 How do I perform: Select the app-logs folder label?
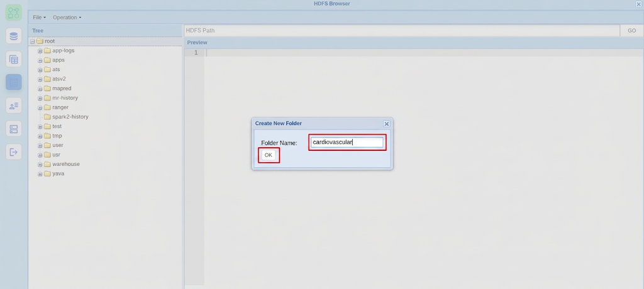(x=64, y=50)
